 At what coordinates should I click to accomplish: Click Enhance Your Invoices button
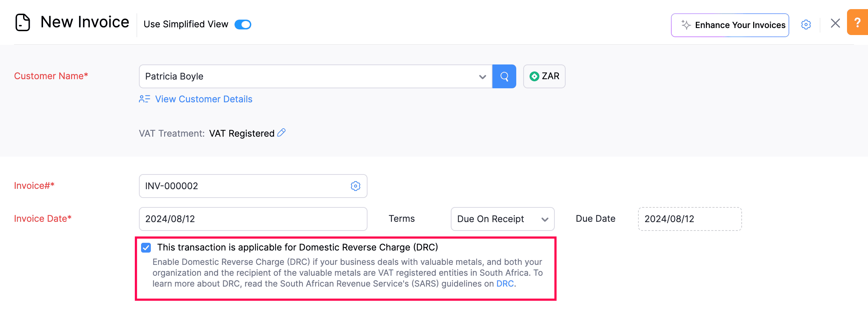(730, 25)
